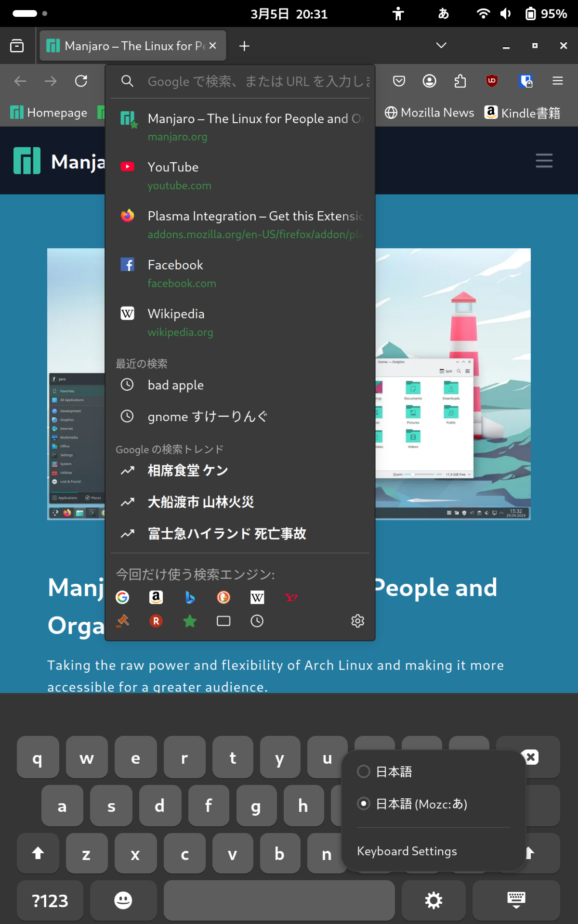Go forward to next page
This screenshot has width=578, height=924.
[x=51, y=81]
